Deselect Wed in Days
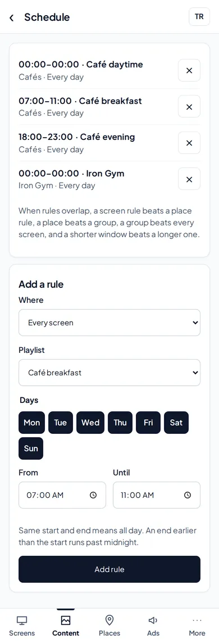Viewport: 219px width, 644px height. (90, 423)
